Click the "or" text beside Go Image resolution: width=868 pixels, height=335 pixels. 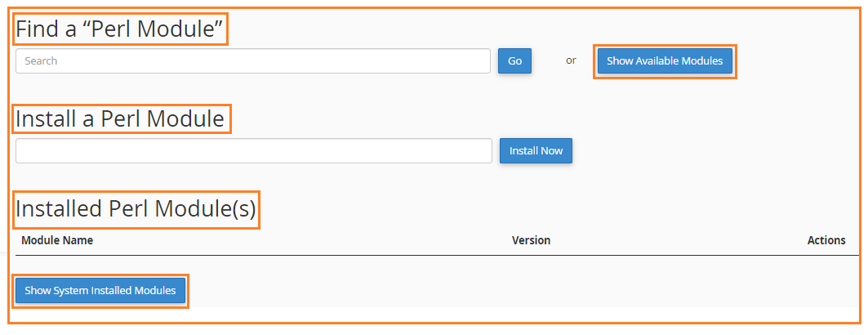571,60
